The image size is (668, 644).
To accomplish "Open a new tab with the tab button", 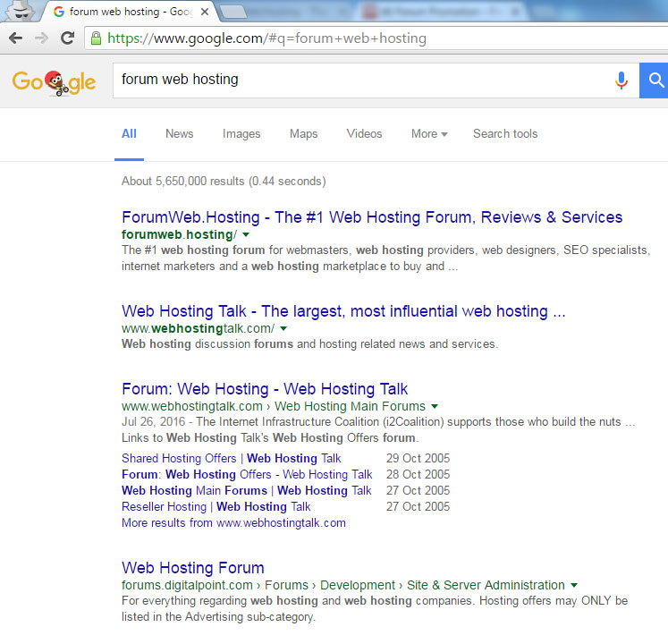I will (233, 12).
